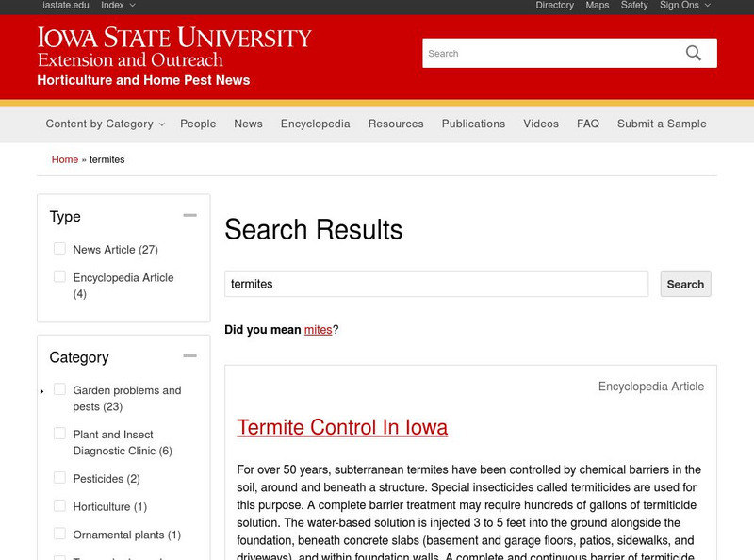The width and height of the screenshot is (754, 560).
Task: Collapse the Category filter panel
Action: 191,354
